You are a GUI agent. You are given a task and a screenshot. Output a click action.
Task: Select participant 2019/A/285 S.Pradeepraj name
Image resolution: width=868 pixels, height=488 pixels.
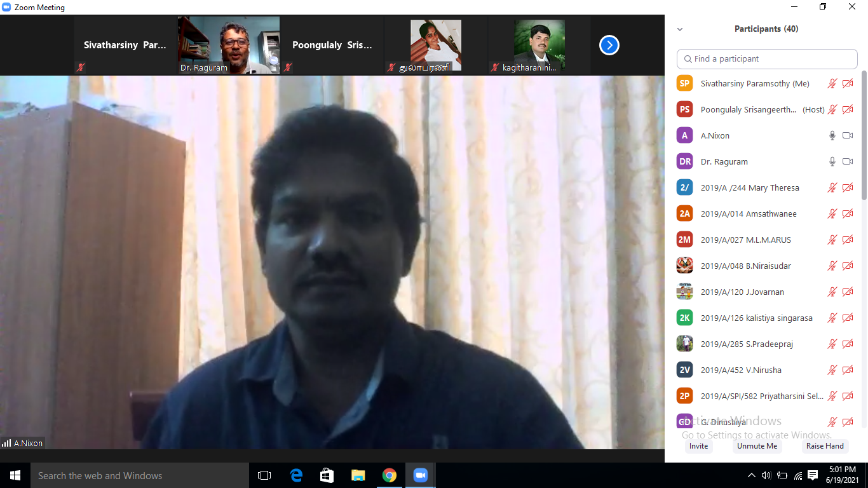click(x=747, y=344)
